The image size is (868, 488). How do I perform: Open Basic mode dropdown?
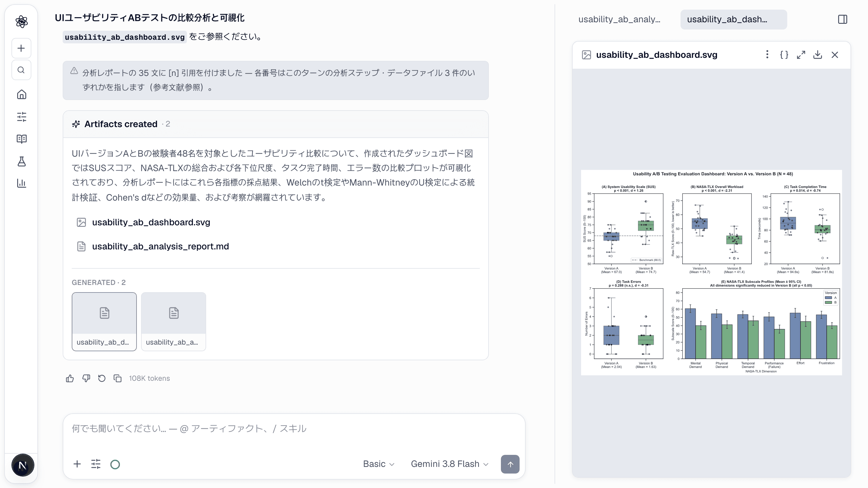[x=379, y=464]
